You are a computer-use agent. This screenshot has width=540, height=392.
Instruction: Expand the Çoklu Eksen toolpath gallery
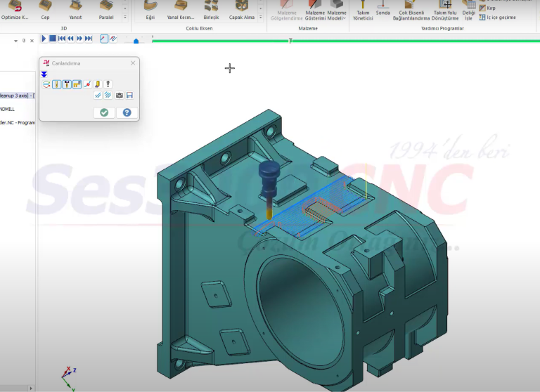261,17
